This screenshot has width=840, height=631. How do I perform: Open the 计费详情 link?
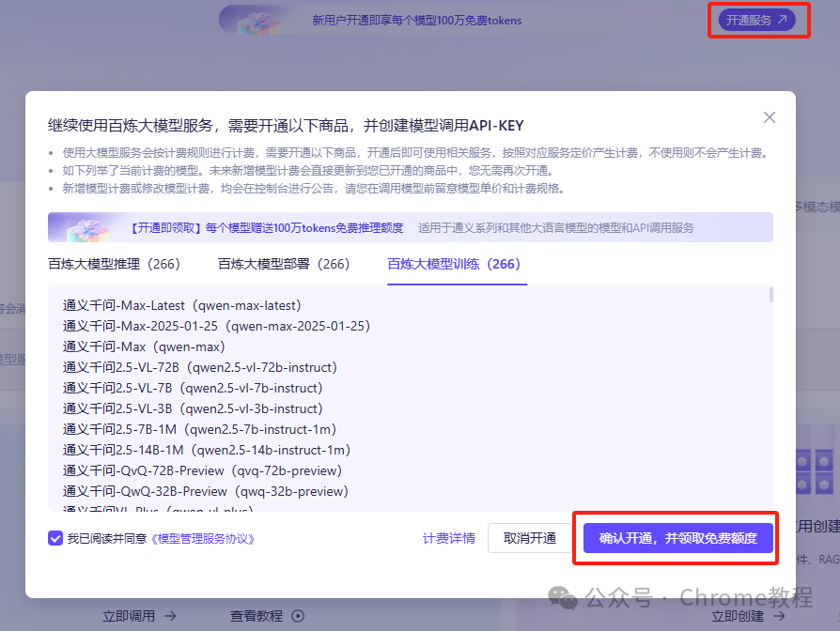tap(449, 538)
